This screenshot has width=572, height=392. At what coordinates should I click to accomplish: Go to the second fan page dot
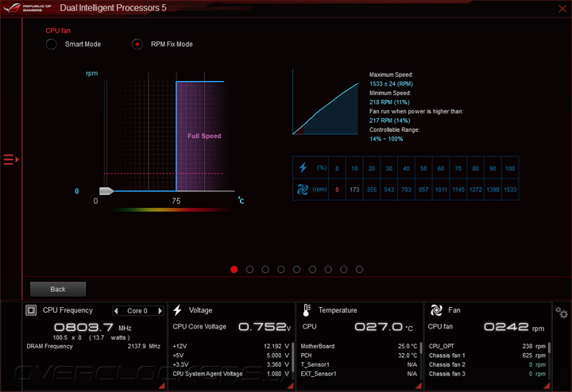pos(250,269)
